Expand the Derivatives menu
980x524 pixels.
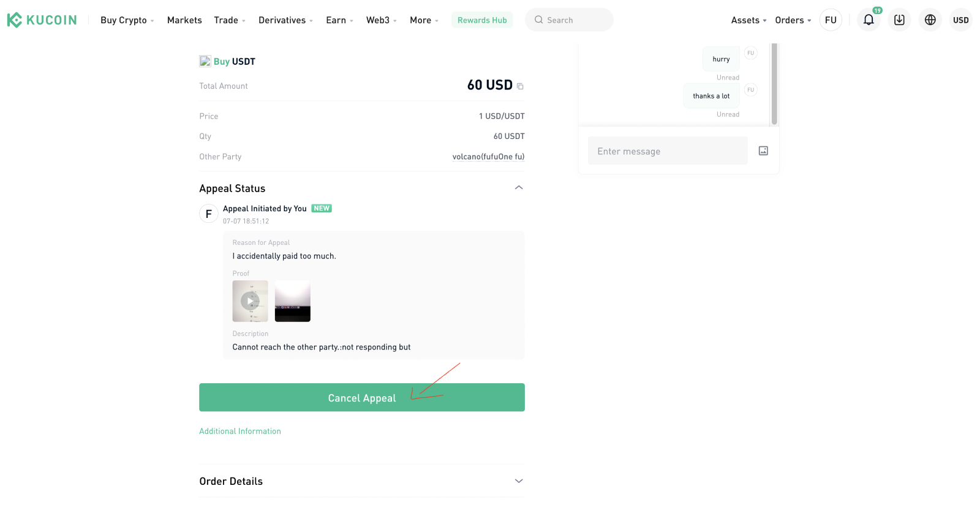pos(286,20)
